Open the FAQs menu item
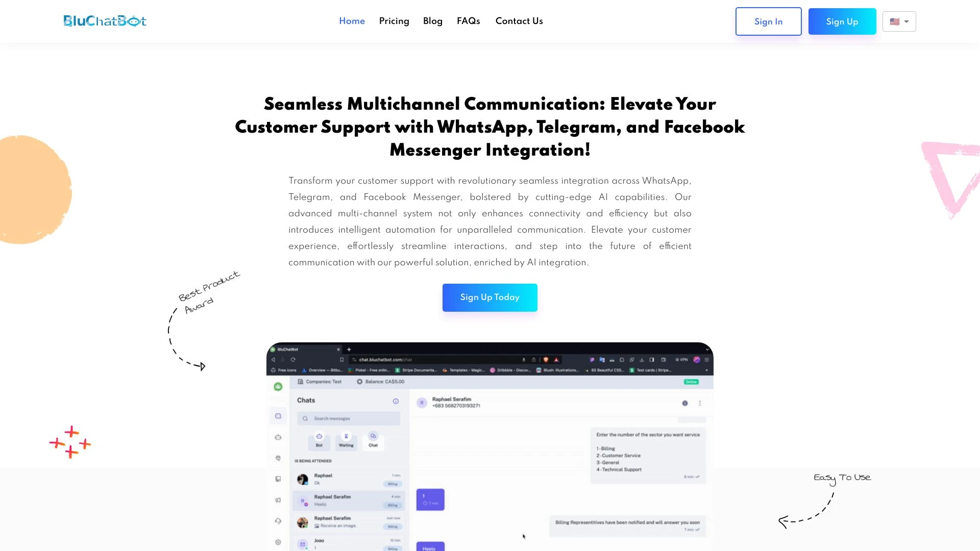Viewport: 980px width, 551px height. 469,21
